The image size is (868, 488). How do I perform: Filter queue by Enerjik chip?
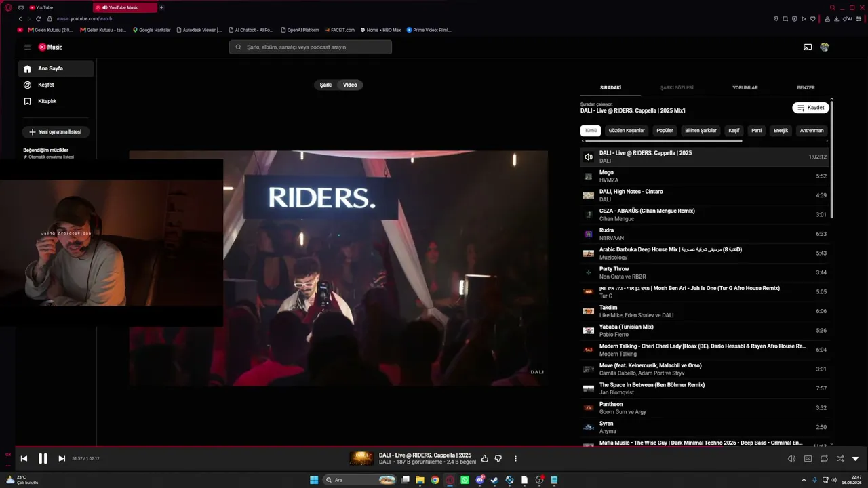point(781,131)
